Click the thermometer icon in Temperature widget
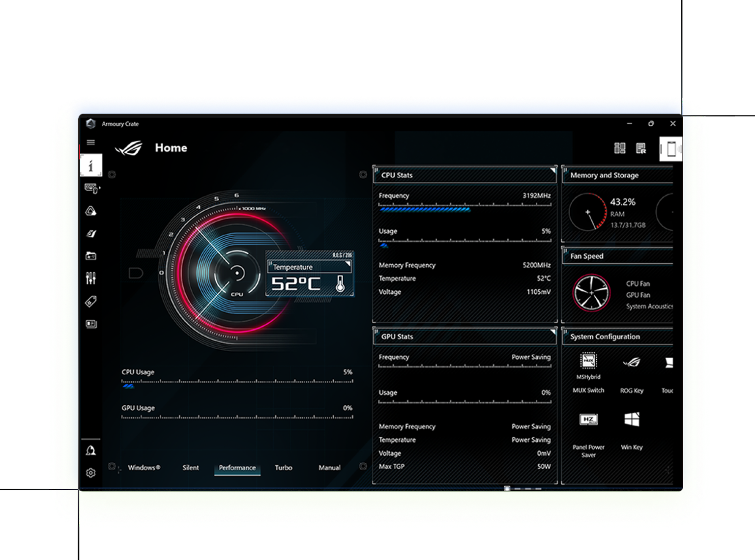Screen dimensions: 755x560 point(340,283)
